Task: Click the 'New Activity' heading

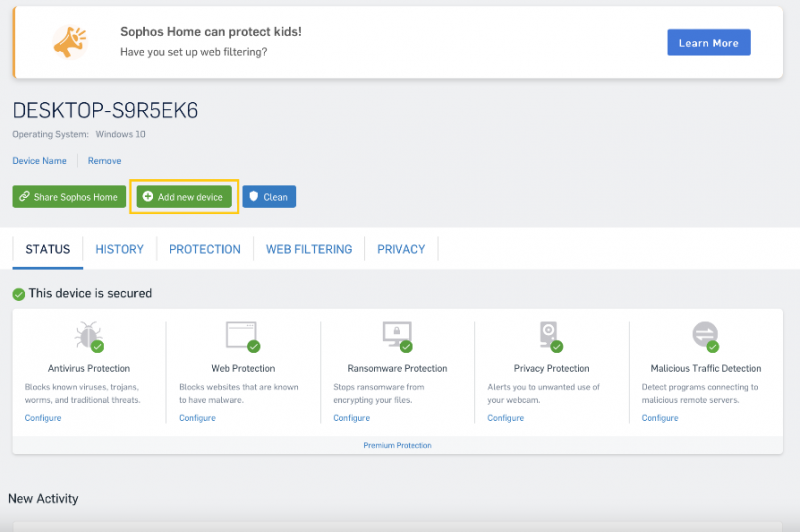Action: tap(43, 498)
